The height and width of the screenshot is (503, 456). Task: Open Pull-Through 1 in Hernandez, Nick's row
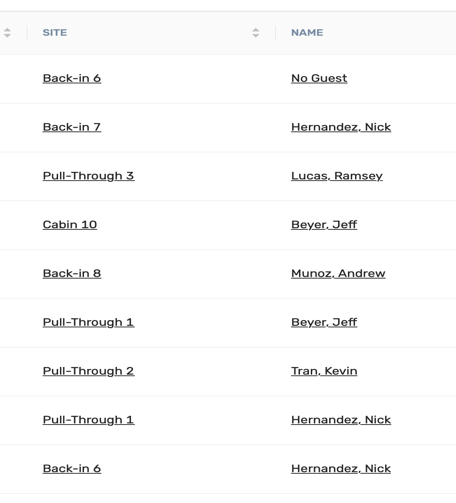(88, 420)
